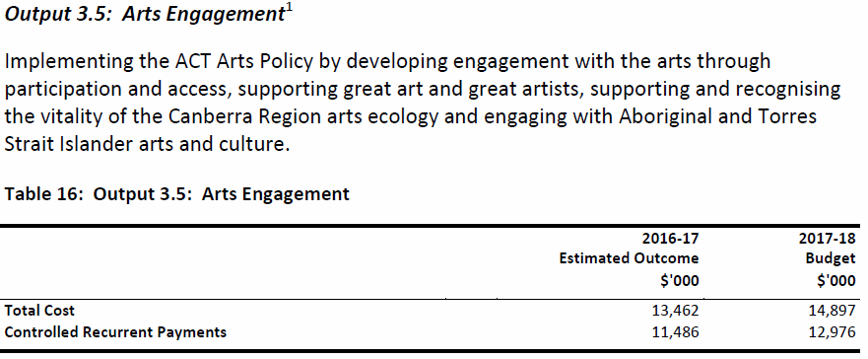The image size is (868, 359).
Task: Select the 'Total Cost' row label
Action: point(39,311)
